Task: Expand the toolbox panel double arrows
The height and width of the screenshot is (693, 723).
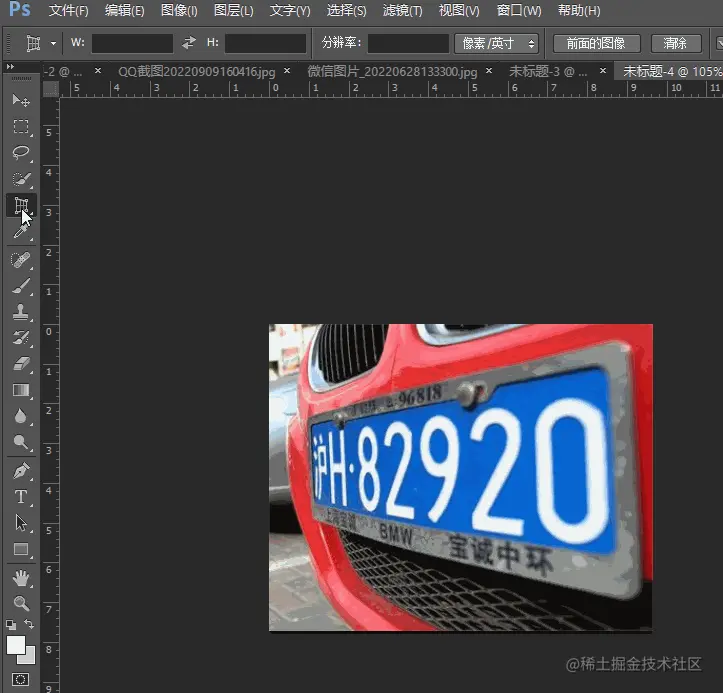Action: point(10,67)
